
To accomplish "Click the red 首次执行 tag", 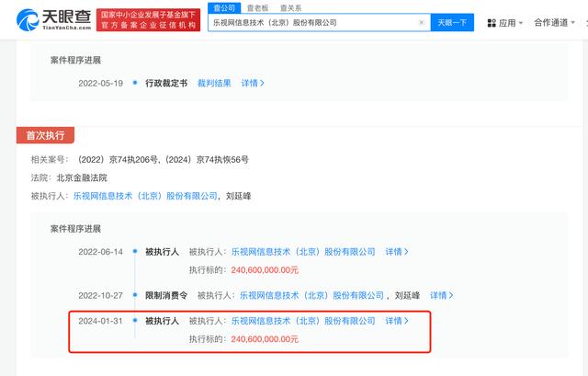I will coord(45,135).
